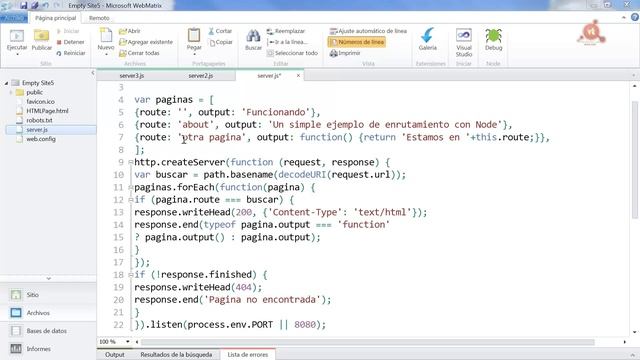Minimize the ribbon with the arrow

[624, 17]
